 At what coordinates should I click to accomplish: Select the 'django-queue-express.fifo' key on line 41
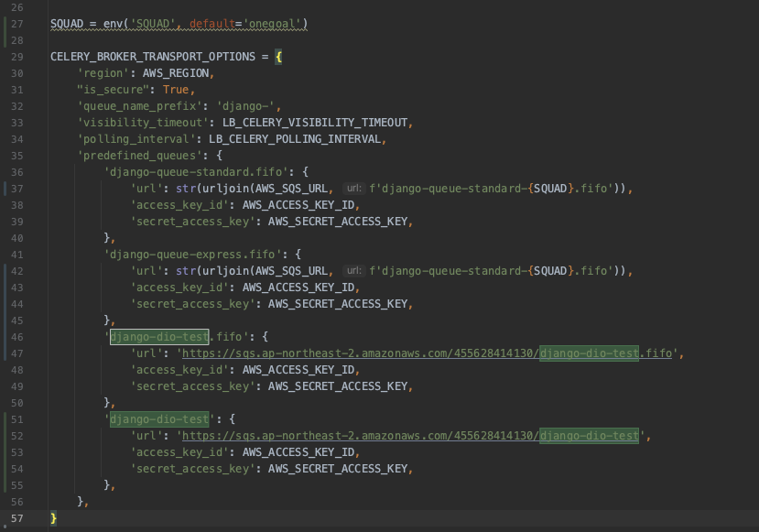click(x=192, y=255)
